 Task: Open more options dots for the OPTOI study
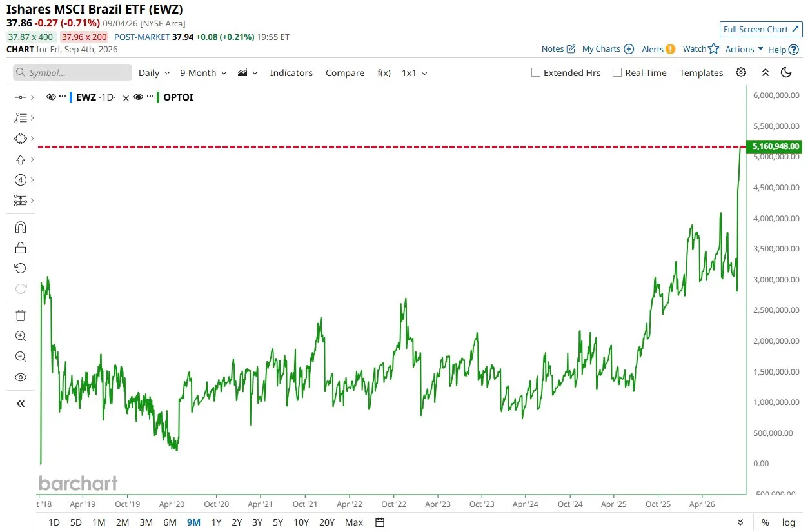[x=150, y=97]
